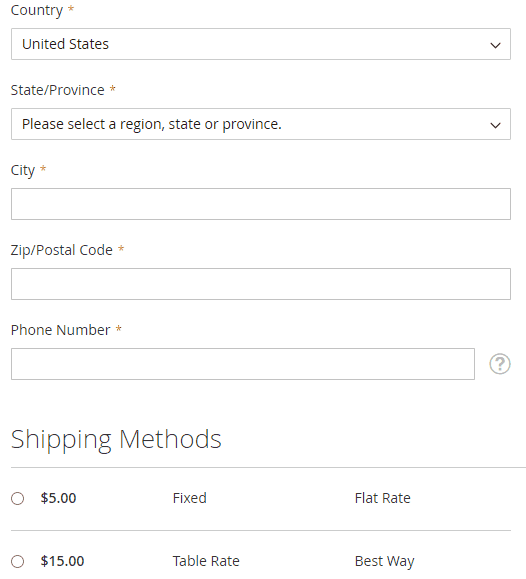The image size is (526, 579).
Task: Click the Fixed shipping method name
Action: click(189, 498)
